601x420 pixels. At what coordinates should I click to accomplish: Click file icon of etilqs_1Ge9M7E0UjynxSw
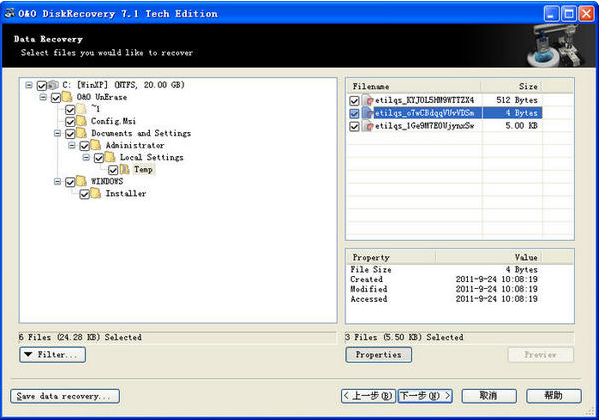click(x=368, y=126)
